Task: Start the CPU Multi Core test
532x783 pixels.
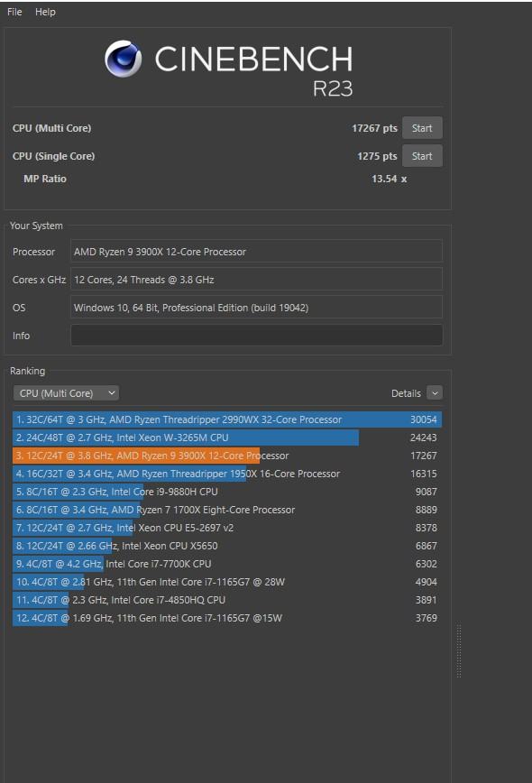Action: click(422, 128)
